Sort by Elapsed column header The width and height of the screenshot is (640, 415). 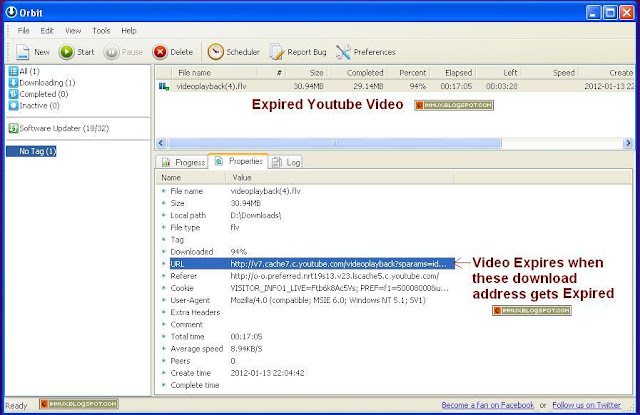point(453,73)
